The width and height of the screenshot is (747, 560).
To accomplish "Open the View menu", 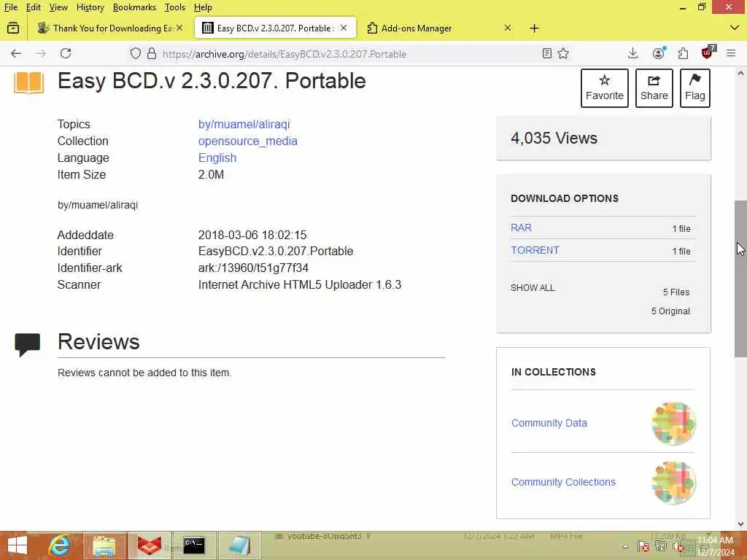I will (58, 7).
